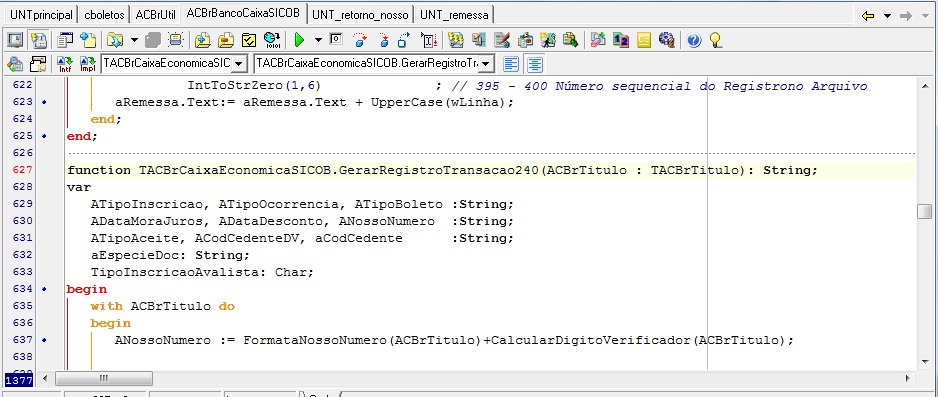This screenshot has height=397, width=938.
Task: Click the numbered 1-2 pages icon
Action: pos(620,40)
